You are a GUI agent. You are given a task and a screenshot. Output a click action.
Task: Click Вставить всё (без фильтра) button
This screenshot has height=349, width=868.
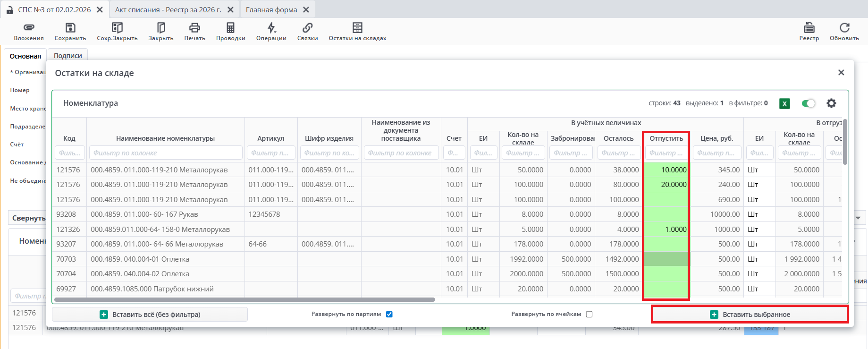(x=150, y=315)
